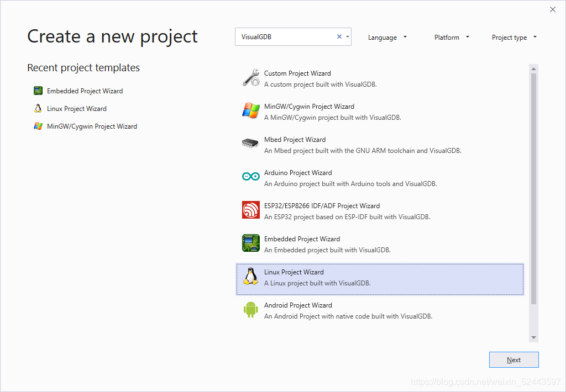Click description 'An Mbed project built with the GNU ARM toolchain'
The height and width of the screenshot is (392, 566).
tap(363, 151)
